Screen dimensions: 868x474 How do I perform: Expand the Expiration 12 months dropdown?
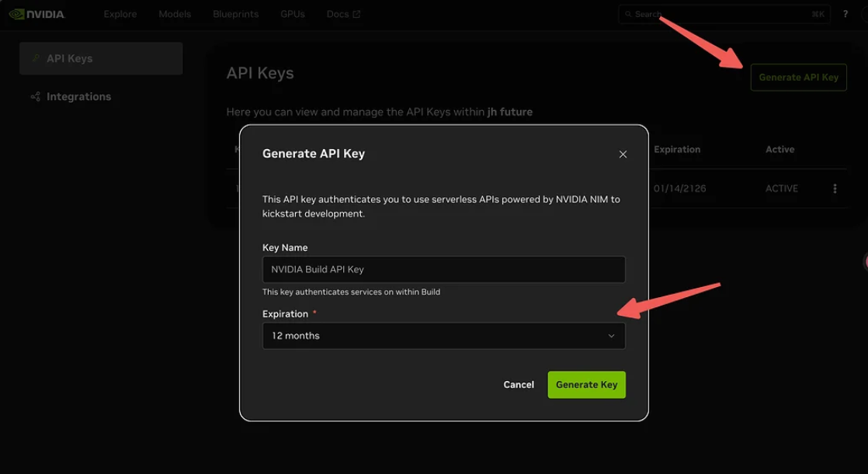(443, 336)
